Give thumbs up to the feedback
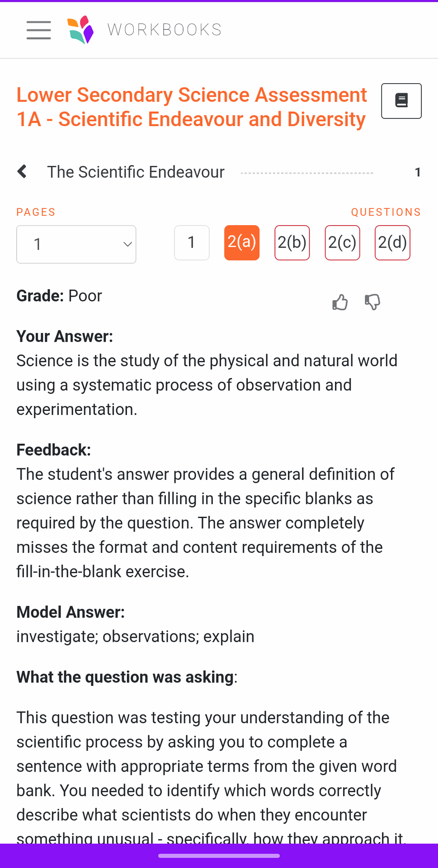This screenshot has height=868, width=438. pyautogui.click(x=340, y=302)
